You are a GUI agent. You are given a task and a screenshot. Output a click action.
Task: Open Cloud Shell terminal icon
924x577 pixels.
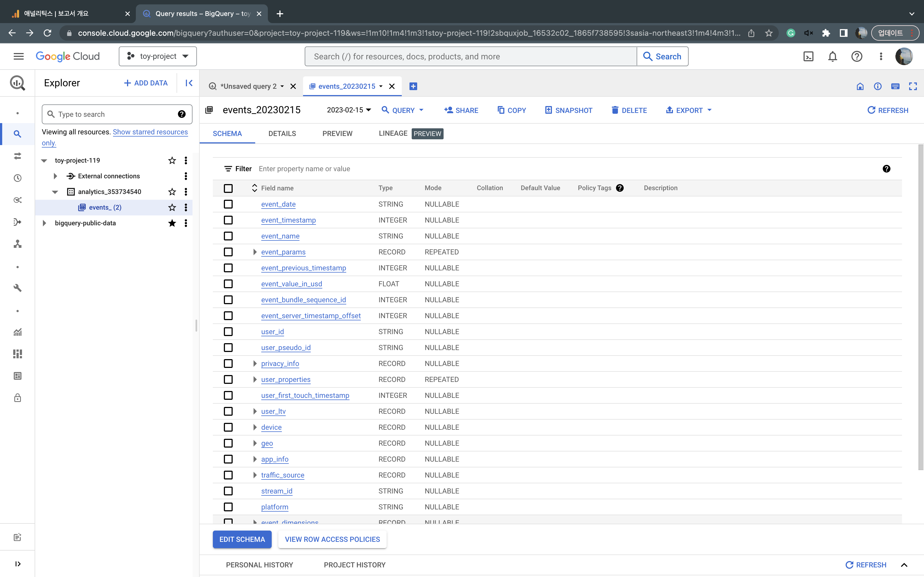click(808, 57)
